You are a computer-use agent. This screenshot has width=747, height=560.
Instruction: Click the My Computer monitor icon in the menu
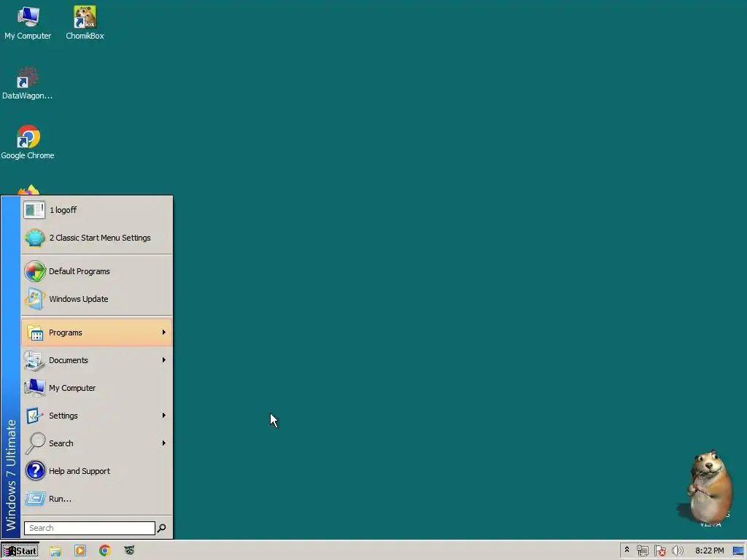[35, 388]
